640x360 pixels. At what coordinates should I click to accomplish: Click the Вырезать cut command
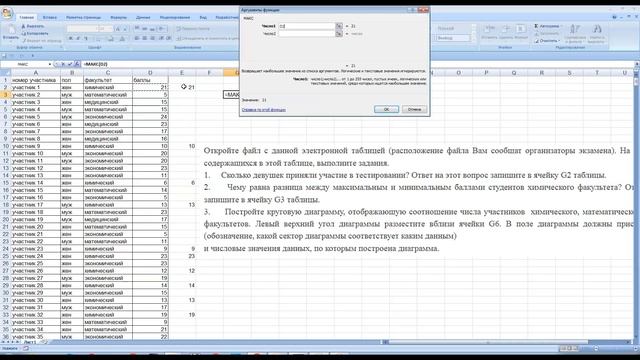coord(33,27)
